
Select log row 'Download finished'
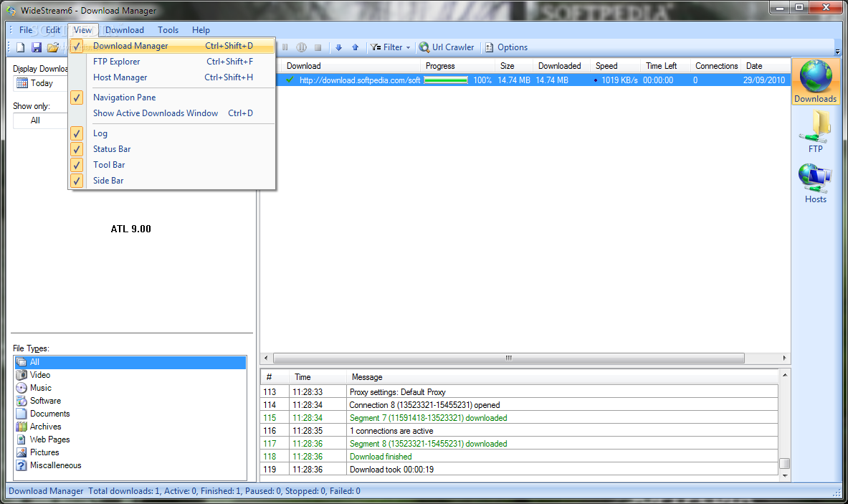point(519,457)
